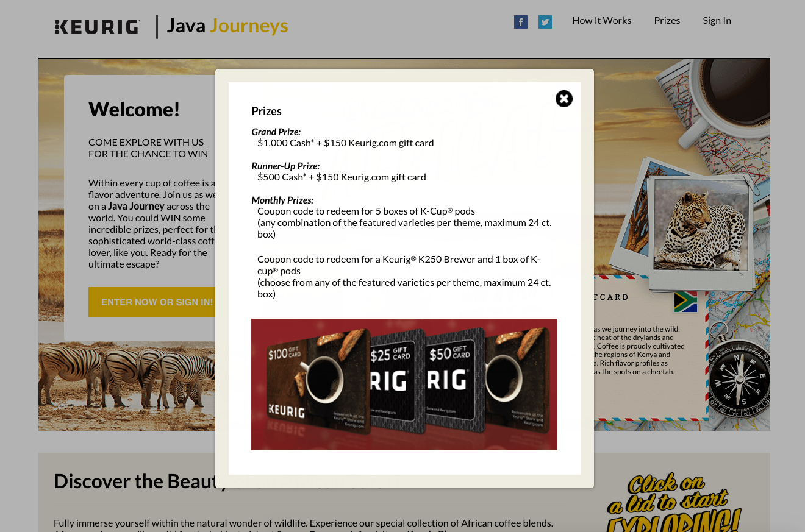805x532 pixels.
Task: Select the 'Runner-Up Prize:' label text
Action: click(285, 166)
